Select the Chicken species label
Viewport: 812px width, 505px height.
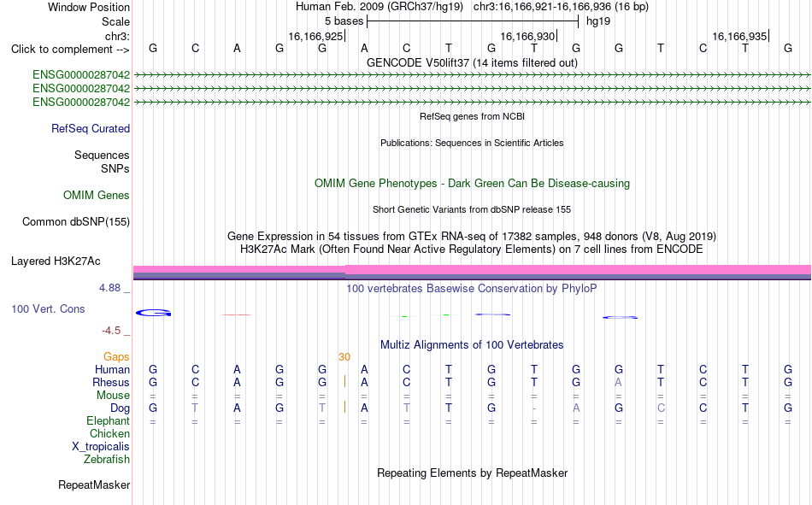tap(109, 433)
